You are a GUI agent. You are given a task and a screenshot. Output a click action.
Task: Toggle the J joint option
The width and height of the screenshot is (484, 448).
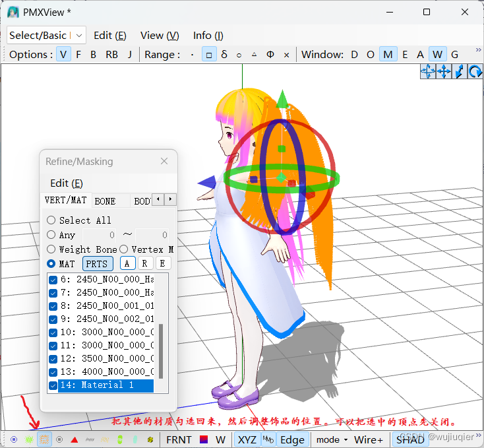coord(130,54)
